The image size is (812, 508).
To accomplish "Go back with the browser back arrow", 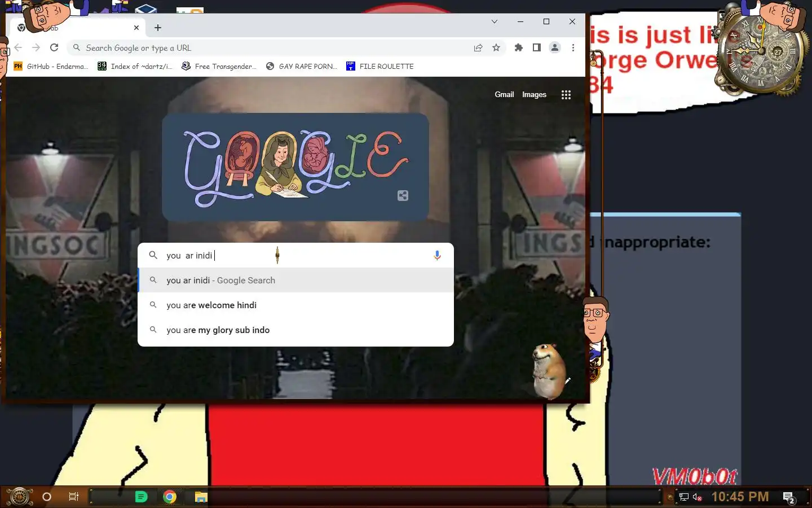I will (x=18, y=47).
